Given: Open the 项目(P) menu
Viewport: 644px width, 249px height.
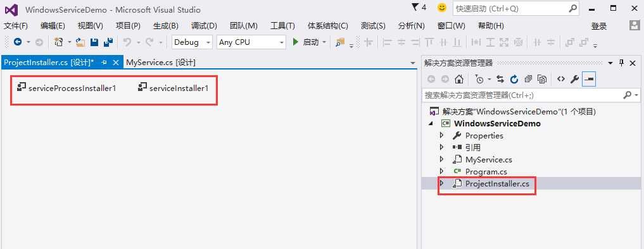Looking at the screenshot, I should (128, 26).
